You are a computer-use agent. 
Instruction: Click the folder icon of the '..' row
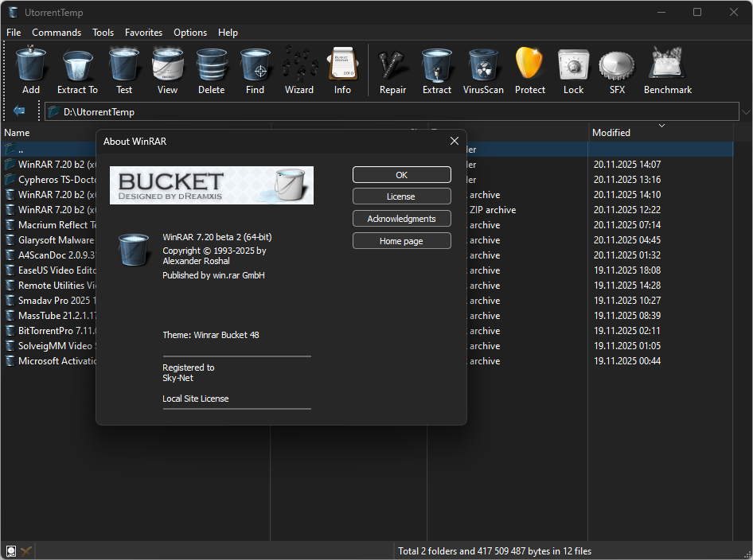pos(10,150)
